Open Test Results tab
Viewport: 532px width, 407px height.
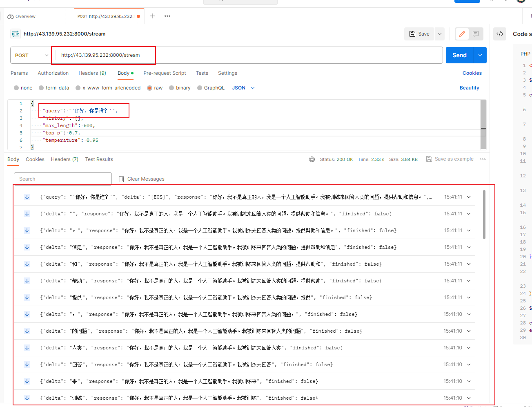(99, 159)
